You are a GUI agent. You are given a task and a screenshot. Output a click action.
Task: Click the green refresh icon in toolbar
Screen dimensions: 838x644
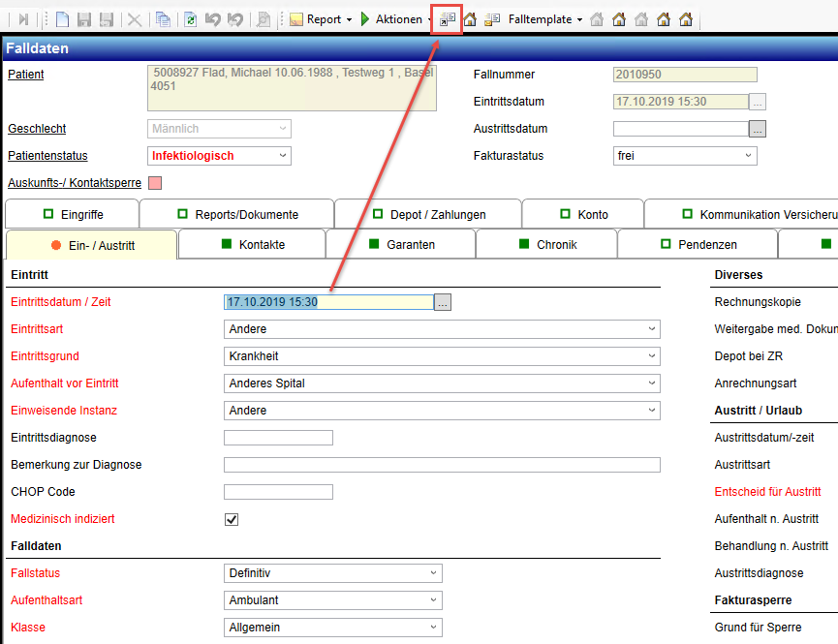point(191,19)
